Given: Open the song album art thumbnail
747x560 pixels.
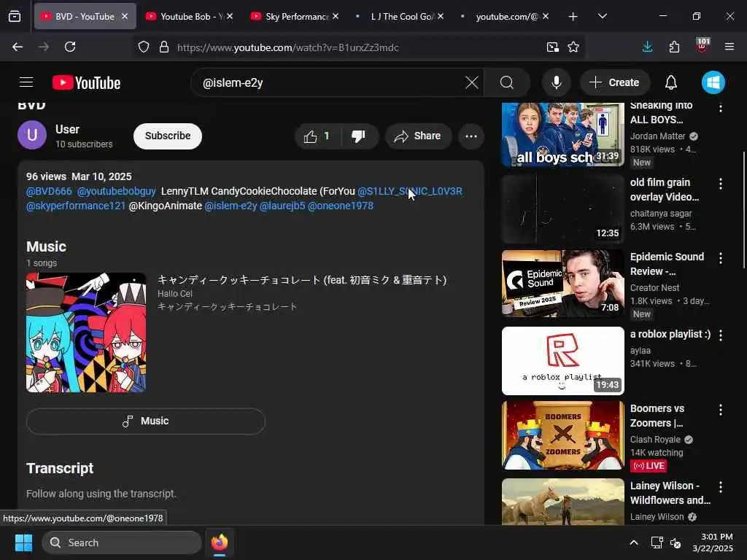Looking at the screenshot, I should [x=86, y=332].
